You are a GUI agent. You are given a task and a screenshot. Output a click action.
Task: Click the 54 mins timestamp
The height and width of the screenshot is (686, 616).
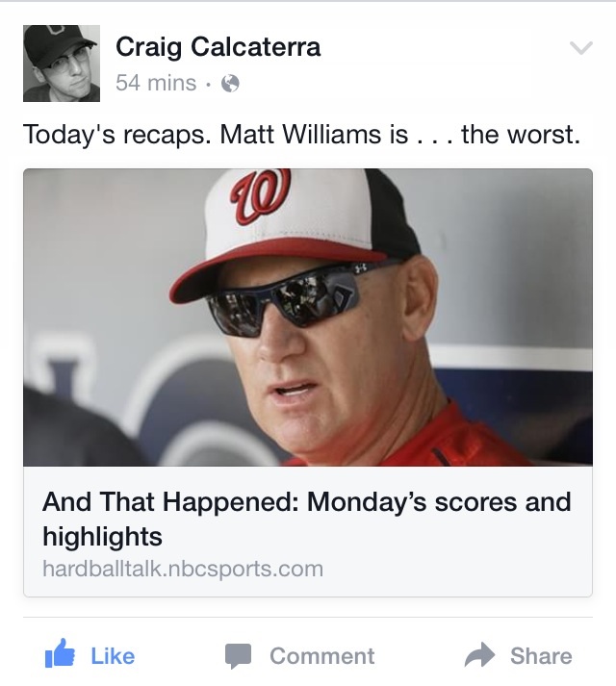[x=156, y=83]
